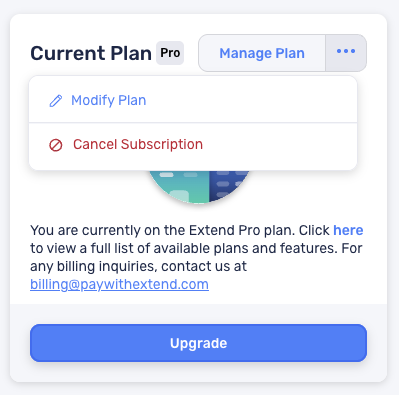Image resolution: width=399 pixels, height=395 pixels.
Task: Open the three-dots more options button
Action: tap(346, 53)
